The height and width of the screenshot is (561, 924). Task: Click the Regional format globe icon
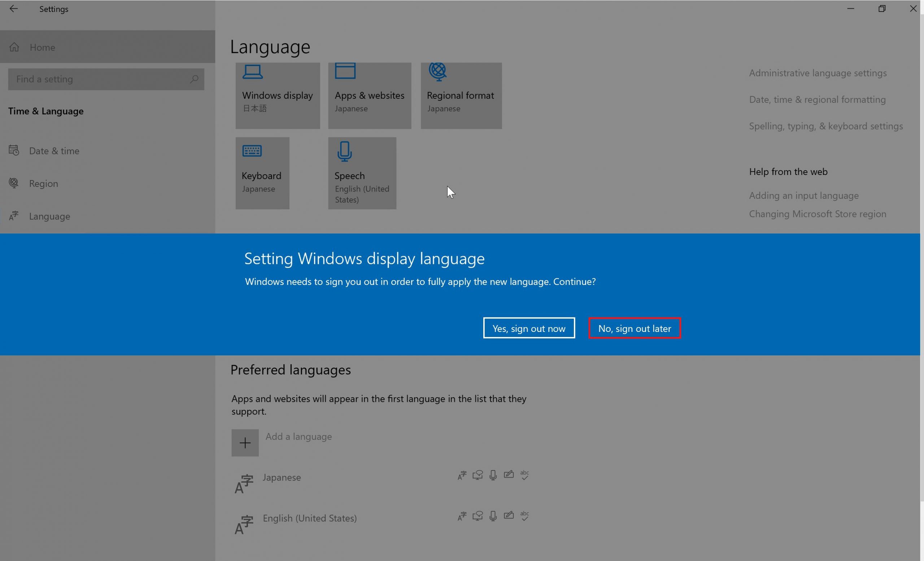coord(437,70)
